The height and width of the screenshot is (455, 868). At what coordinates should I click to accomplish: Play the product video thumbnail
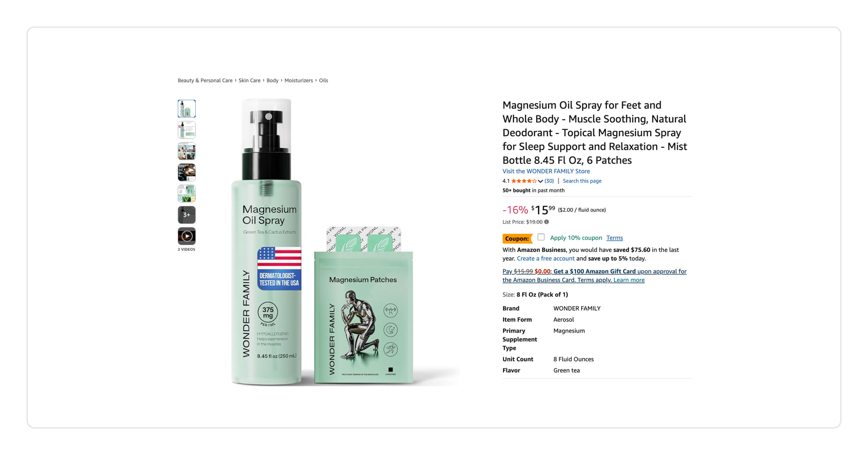click(x=187, y=236)
